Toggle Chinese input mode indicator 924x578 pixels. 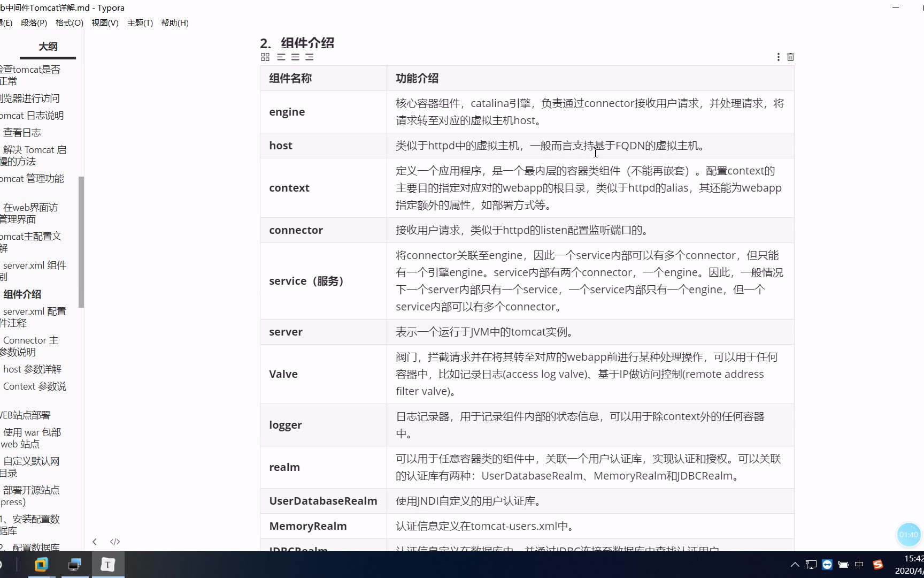pyautogui.click(x=859, y=565)
